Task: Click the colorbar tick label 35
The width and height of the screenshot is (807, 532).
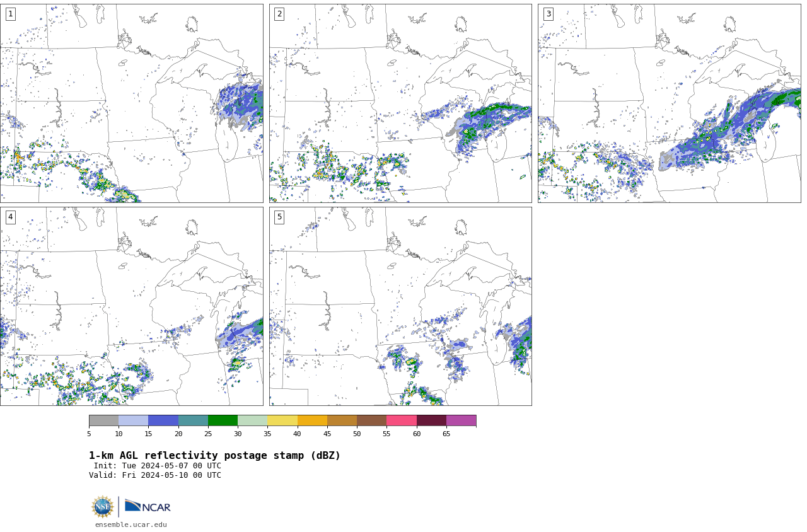Action: click(267, 434)
